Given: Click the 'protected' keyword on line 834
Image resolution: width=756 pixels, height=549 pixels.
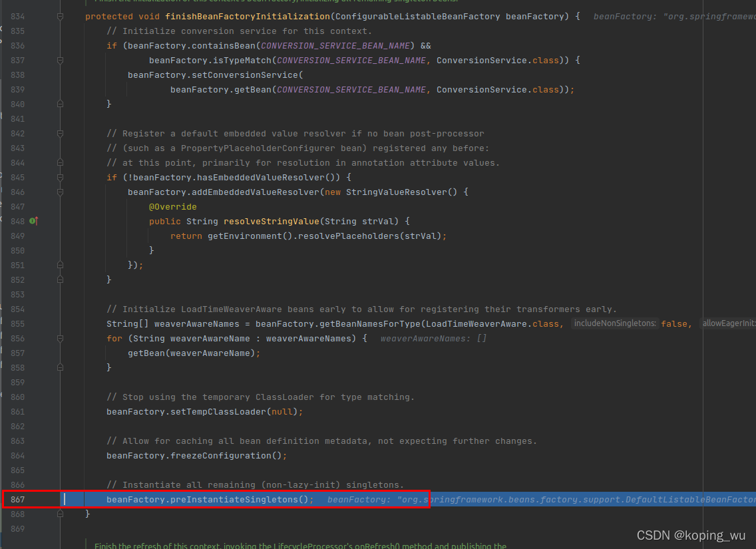Looking at the screenshot, I should 109,17.
